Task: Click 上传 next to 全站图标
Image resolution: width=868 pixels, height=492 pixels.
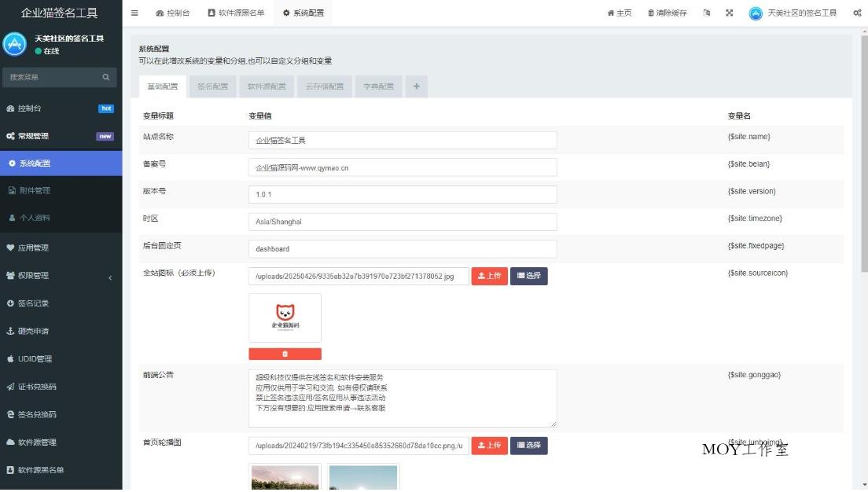Action: (490, 276)
